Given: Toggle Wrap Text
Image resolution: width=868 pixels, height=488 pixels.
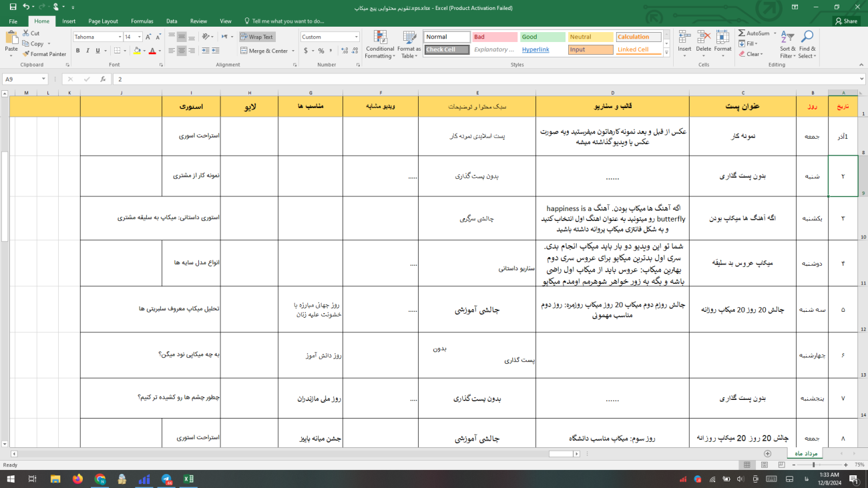Looking at the screenshot, I should 257,37.
